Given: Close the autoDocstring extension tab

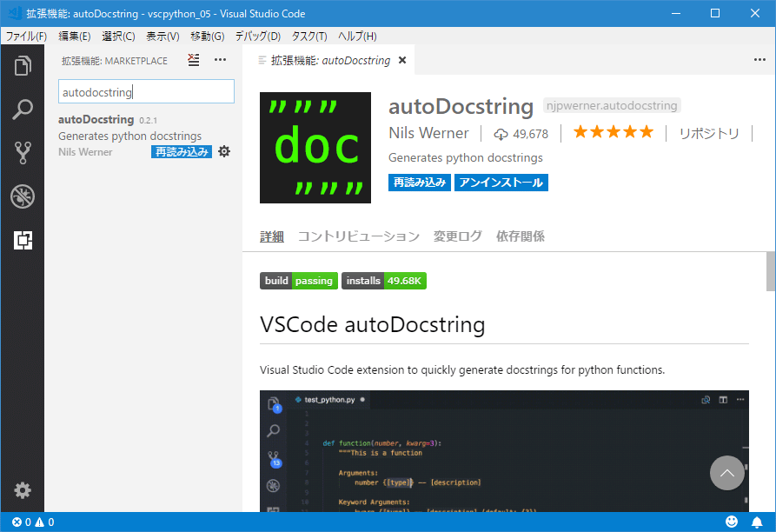Looking at the screenshot, I should (x=401, y=61).
